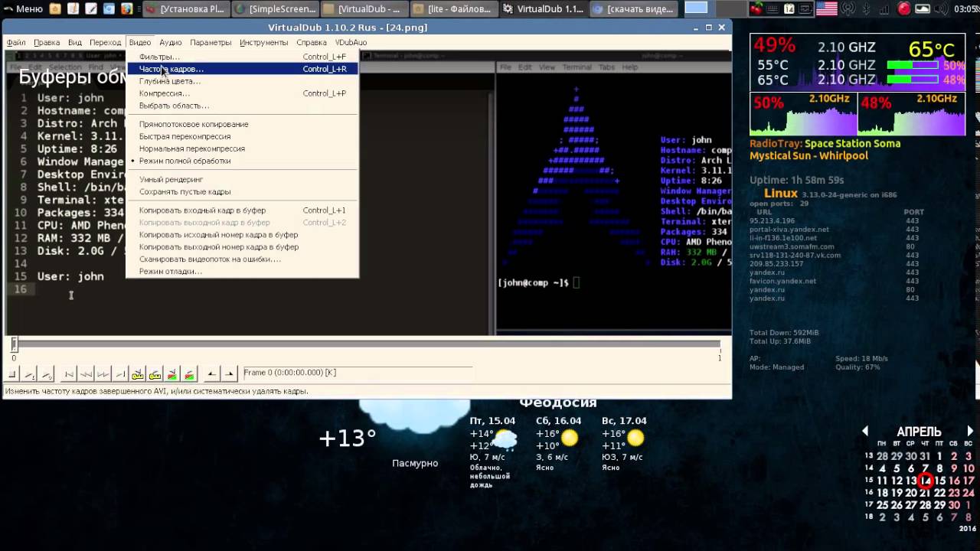
Task: Choose Глубина цвета… in the menu
Action: click(x=242, y=81)
